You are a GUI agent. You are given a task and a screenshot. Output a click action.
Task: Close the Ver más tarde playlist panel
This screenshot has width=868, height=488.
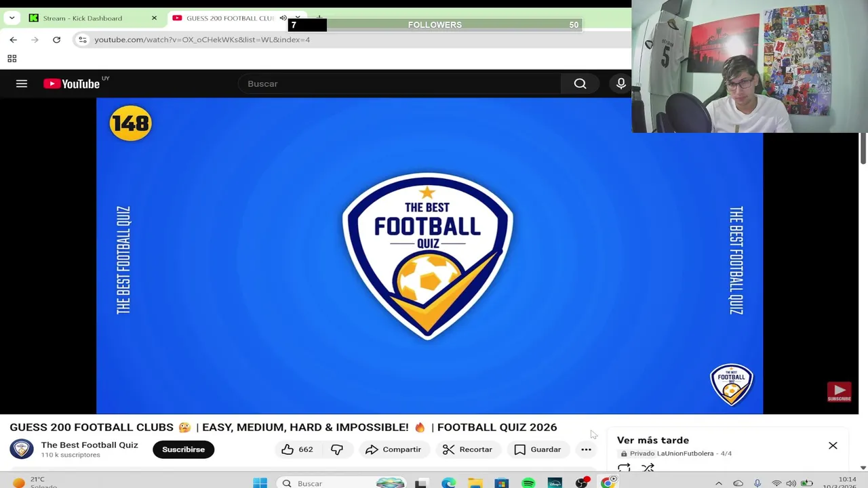coord(833,445)
